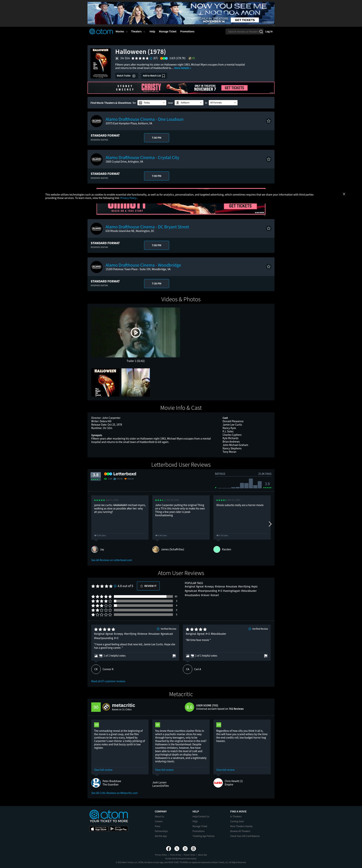Open the All Formats dropdown
This screenshot has width=362, height=868.
click(223, 103)
